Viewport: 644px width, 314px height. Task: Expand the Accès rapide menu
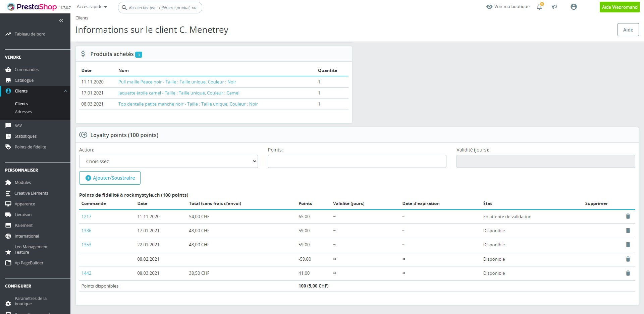(x=92, y=7)
